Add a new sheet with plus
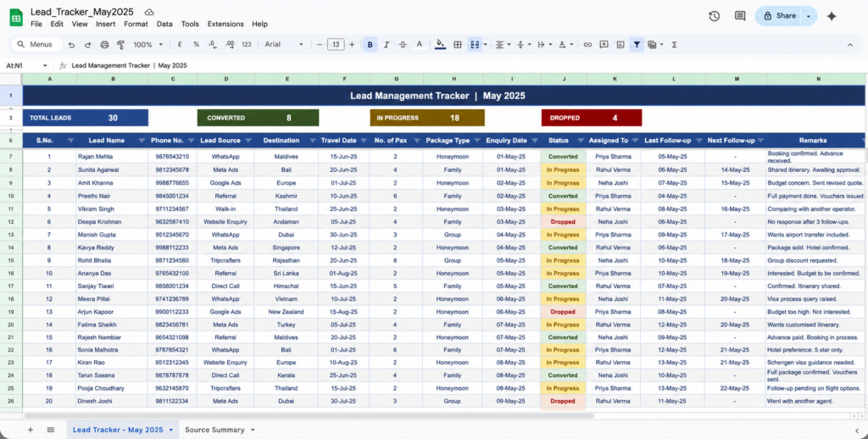Screen dimensions: 868x439 pos(31,430)
